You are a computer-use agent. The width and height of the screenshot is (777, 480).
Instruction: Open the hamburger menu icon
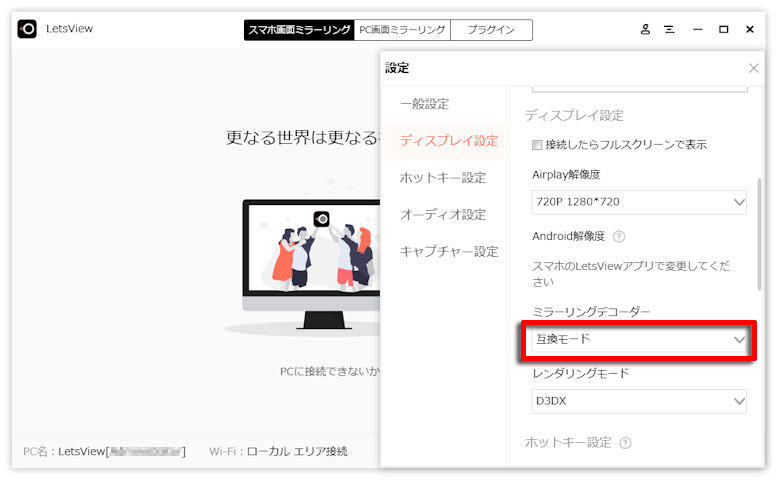(x=669, y=30)
